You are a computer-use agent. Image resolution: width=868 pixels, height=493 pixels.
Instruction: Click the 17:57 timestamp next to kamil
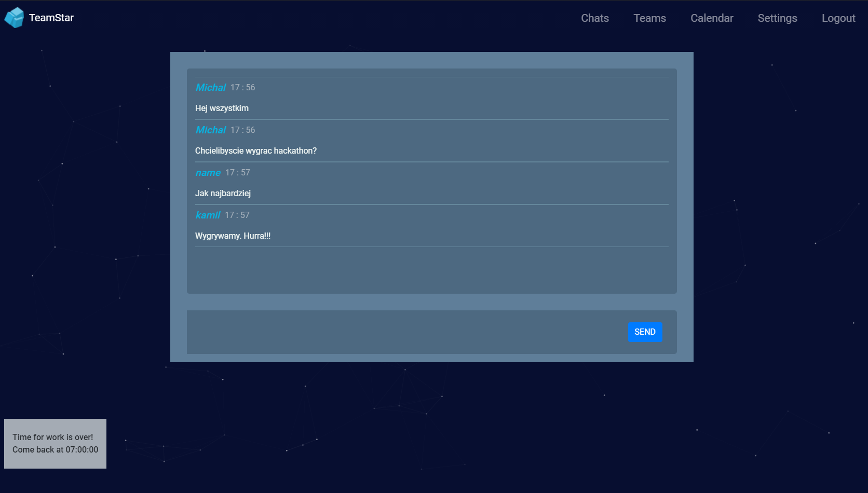click(x=237, y=215)
